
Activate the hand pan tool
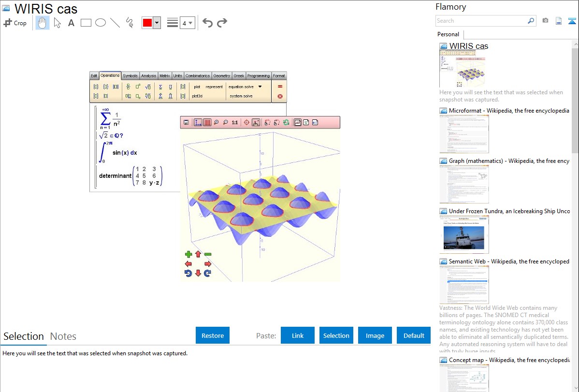point(42,23)
